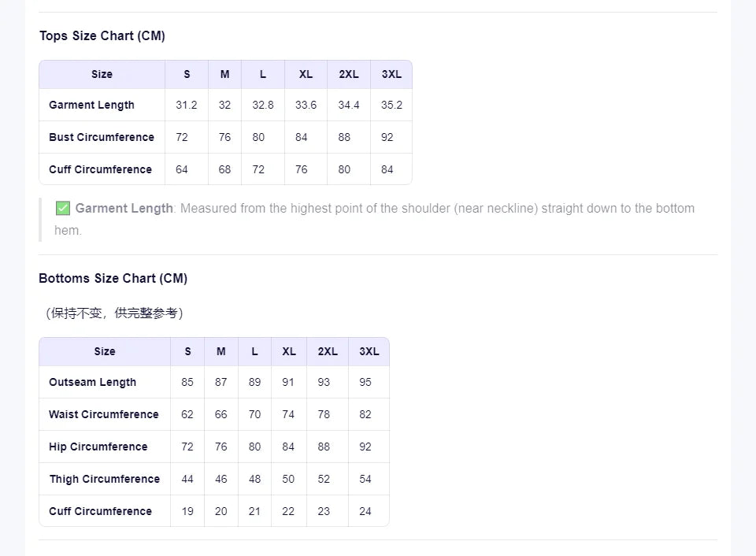The width and height of the screenshot is (756, 556).
Task: Click the Chinese note under Bottoms heading
Action: [x=114, y=313]
